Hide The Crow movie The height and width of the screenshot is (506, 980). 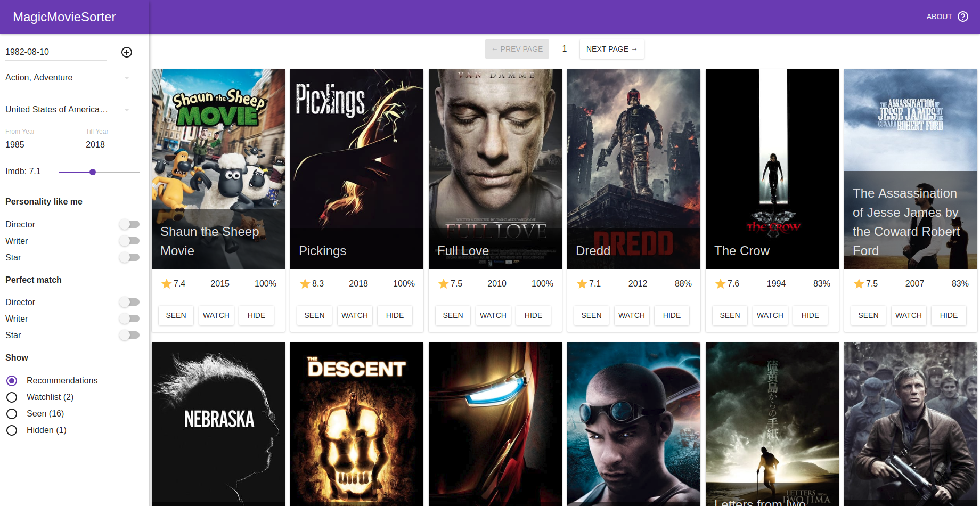point(810,315)
